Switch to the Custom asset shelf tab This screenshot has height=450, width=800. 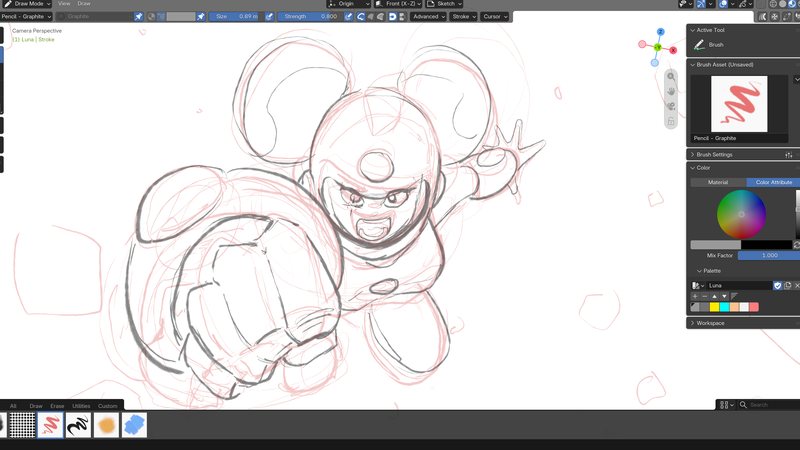click(x=107, y=406)
